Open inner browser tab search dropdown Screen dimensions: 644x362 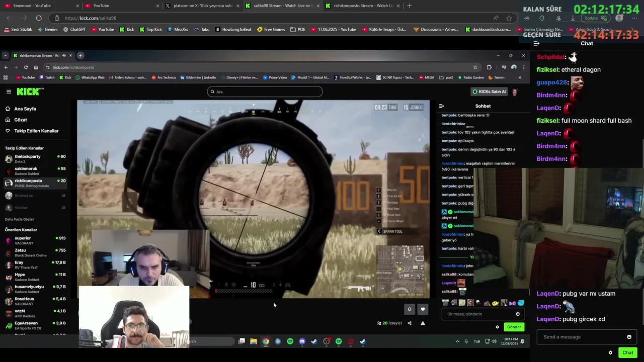tap(6, 55)
